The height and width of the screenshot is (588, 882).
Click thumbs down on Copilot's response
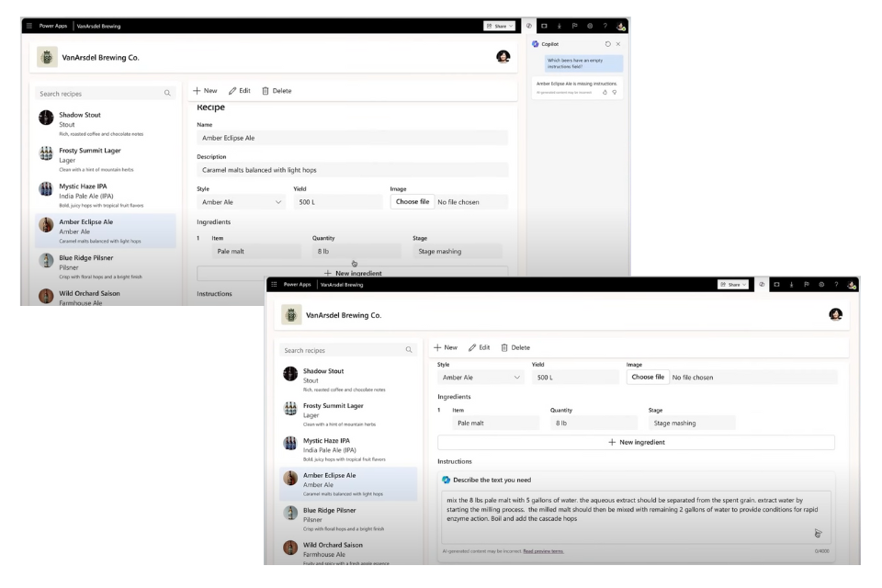[x=615, y=93]
